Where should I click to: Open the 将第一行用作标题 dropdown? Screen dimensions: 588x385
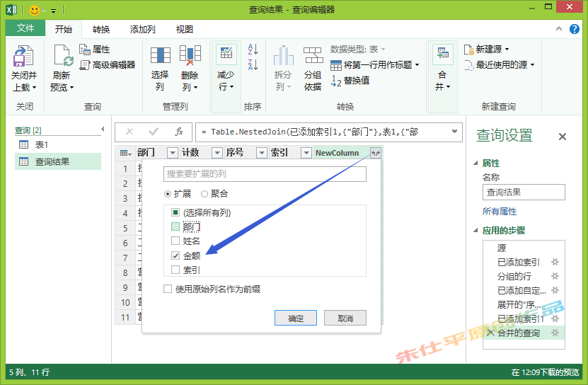[x=417, y=65]
